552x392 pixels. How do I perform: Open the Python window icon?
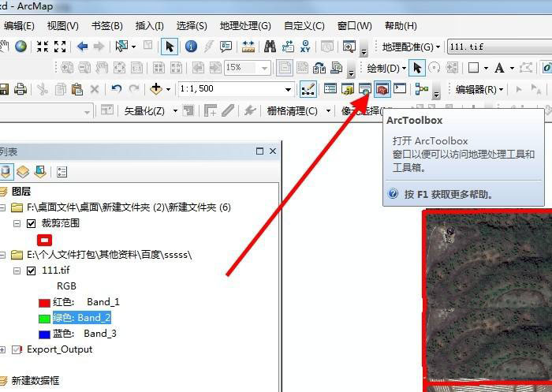point(400,89)
